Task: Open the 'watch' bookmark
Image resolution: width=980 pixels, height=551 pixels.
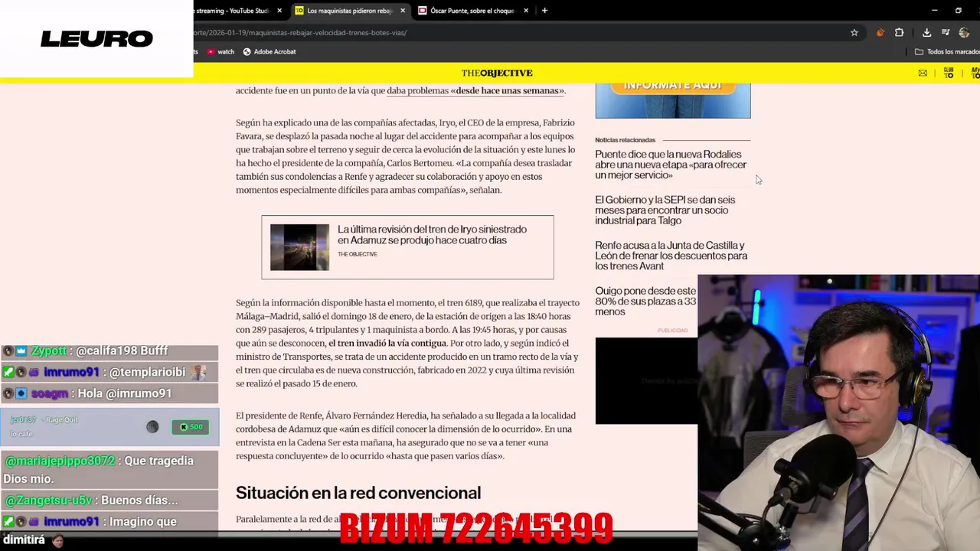Action: pyautogui.click(x=220, y=52)
